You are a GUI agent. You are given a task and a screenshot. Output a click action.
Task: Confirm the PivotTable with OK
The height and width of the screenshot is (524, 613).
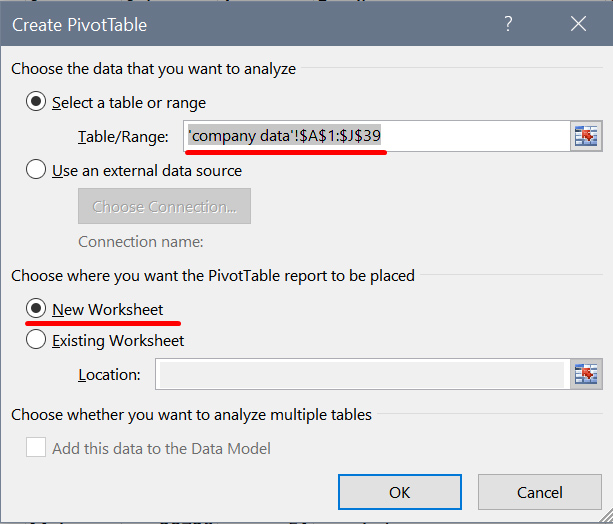400,492
